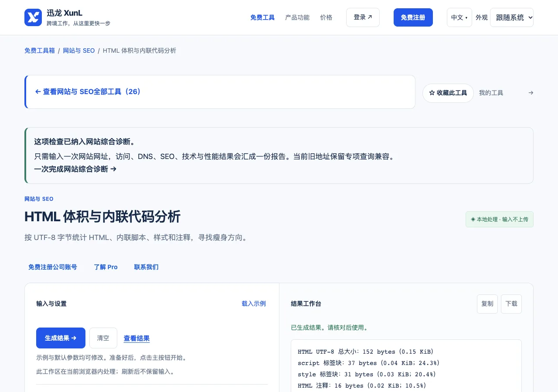558x392 pixels.
Task: Click the HTML 体积与内联代码分析 page heading
Action: click(x=102, y=216)
